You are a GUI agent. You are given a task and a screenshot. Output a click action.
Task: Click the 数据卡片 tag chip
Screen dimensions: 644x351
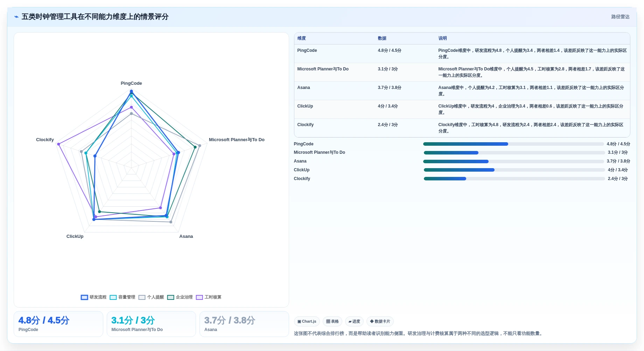pos(380,322)
